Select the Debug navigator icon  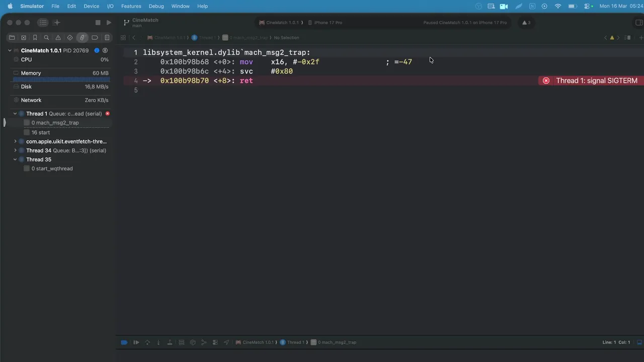[82, 38]
